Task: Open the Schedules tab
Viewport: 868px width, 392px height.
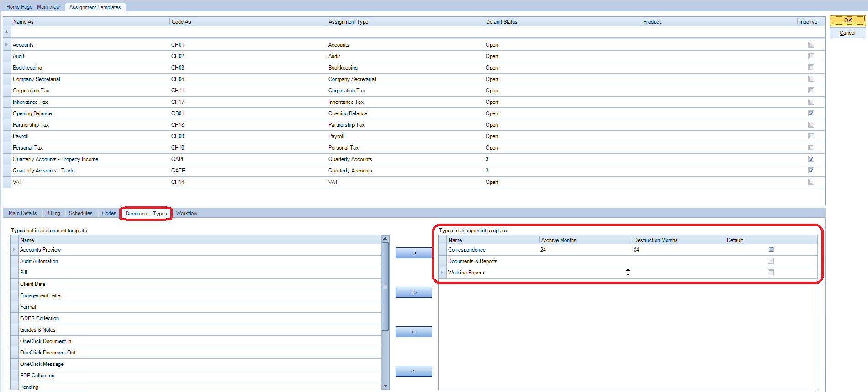Action: 80,213
